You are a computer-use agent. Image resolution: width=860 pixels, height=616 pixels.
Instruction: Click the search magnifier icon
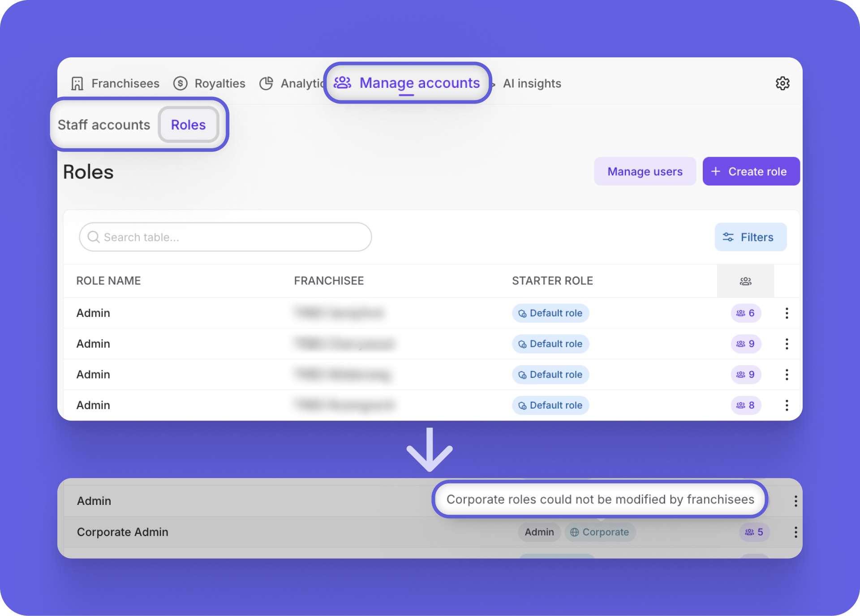[x=94, y=237]
